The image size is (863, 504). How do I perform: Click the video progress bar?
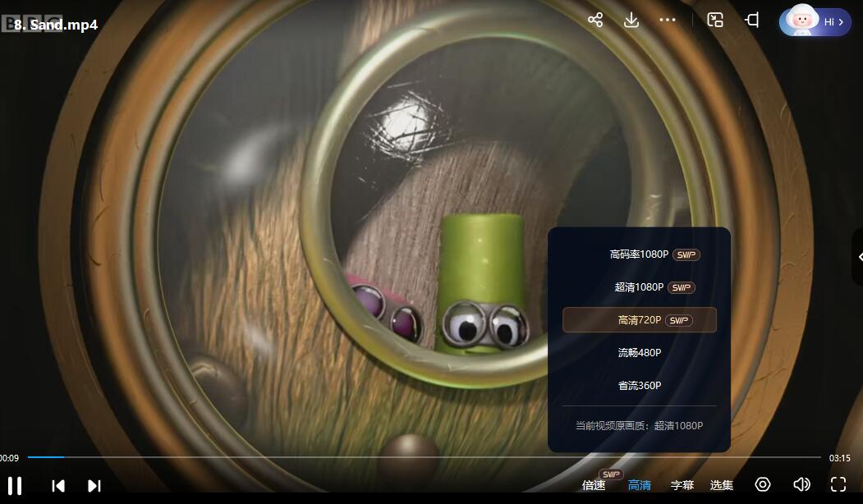424,457
